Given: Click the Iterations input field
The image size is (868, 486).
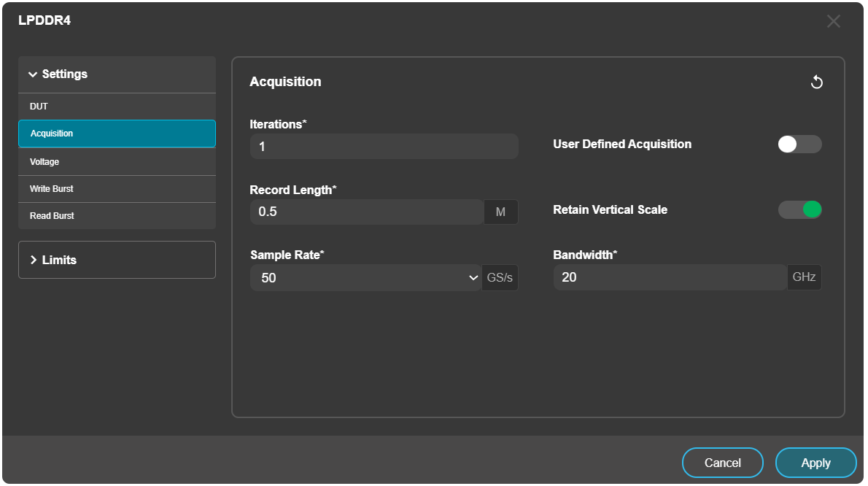Looking at the screenshot, I should click(x=384, y=147).
